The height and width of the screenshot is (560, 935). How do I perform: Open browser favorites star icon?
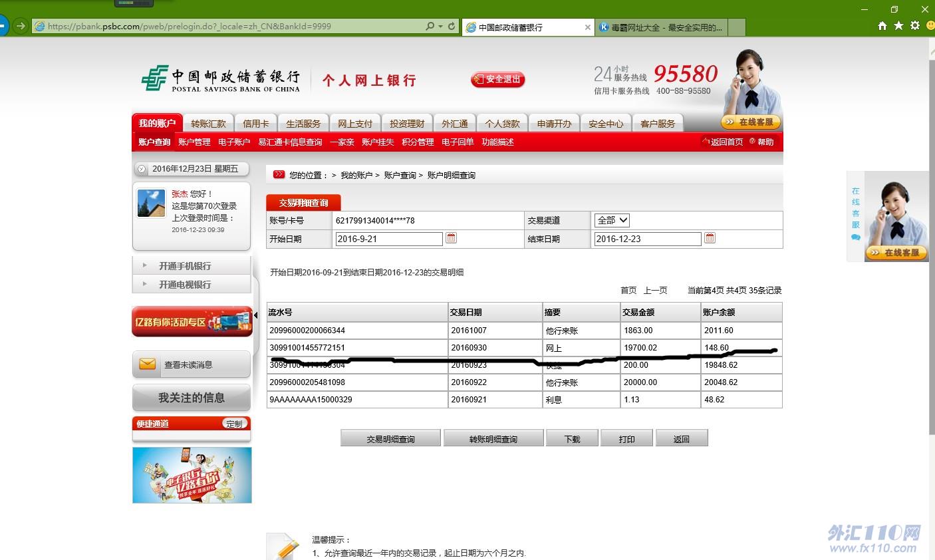898,26
